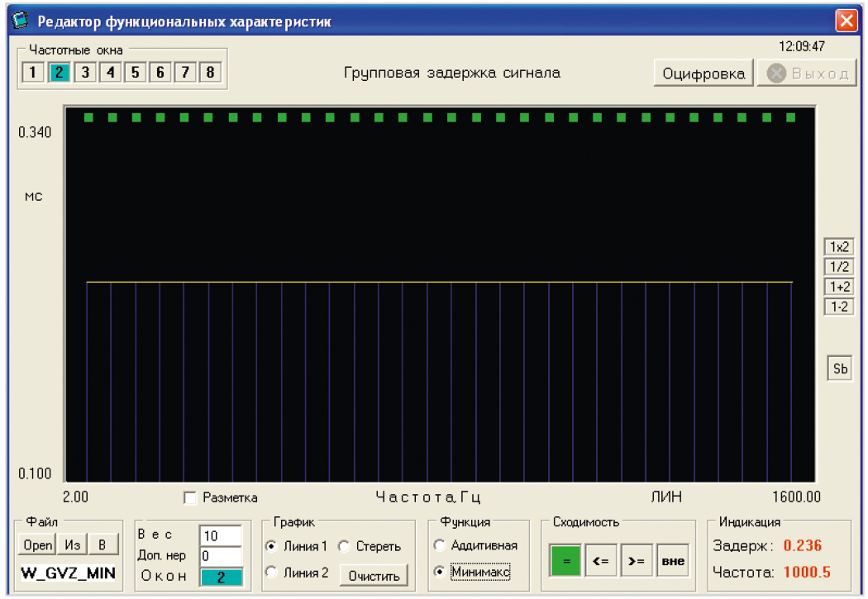Select frequency window 8

[x=210, y=72]
